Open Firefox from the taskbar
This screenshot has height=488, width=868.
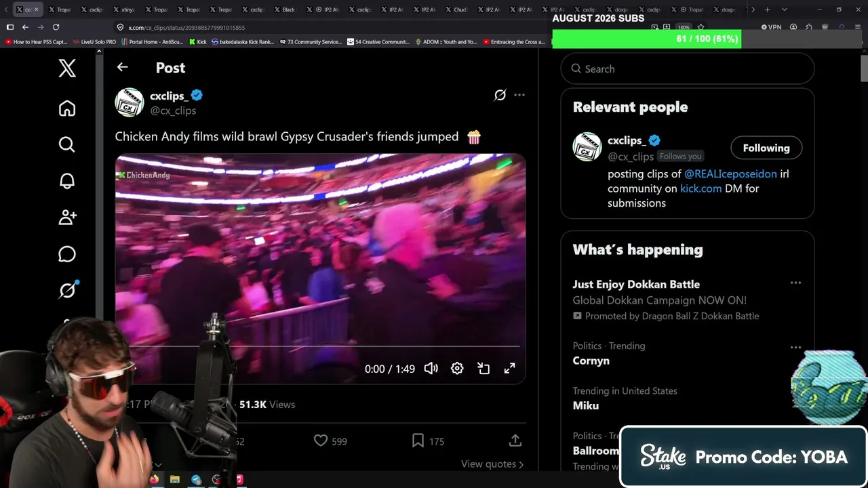[x=154, y=479]
